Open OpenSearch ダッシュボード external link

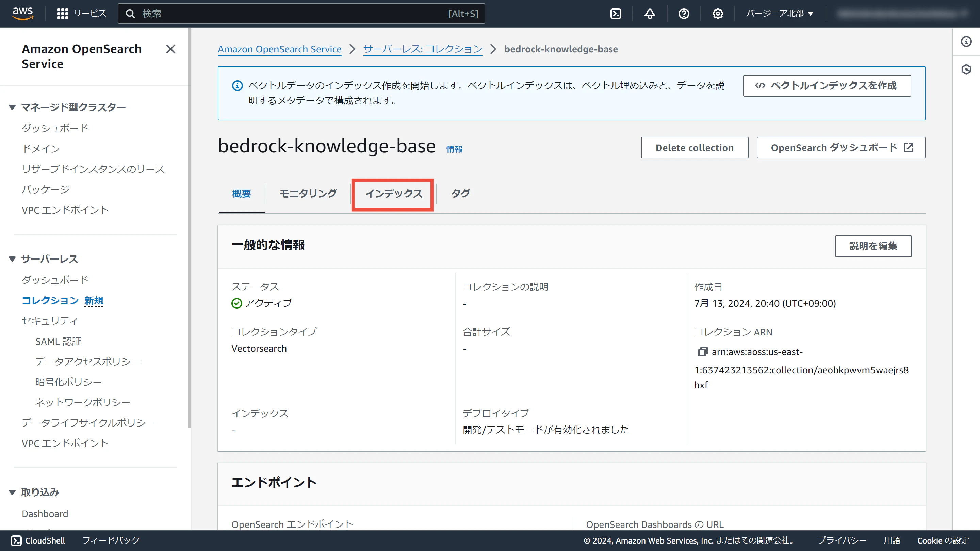[x=841, y=148]
